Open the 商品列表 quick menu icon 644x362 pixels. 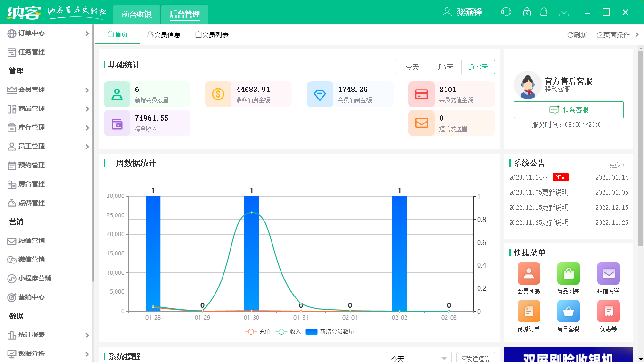coord(568,273)
